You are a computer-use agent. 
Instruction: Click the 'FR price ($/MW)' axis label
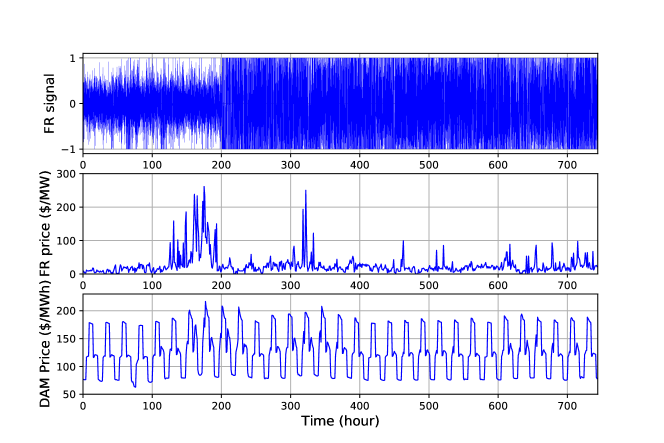[x=44, y=224]
